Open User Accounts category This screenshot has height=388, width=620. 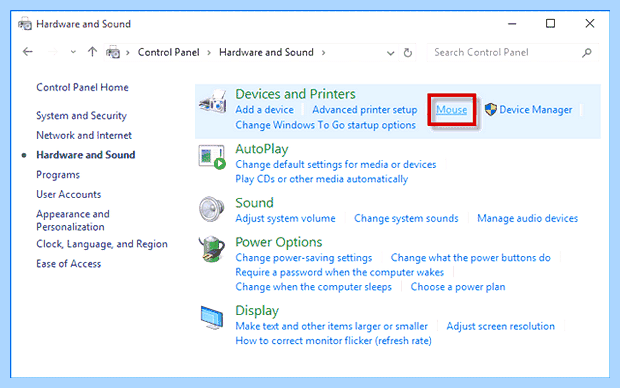coord(69,194)
